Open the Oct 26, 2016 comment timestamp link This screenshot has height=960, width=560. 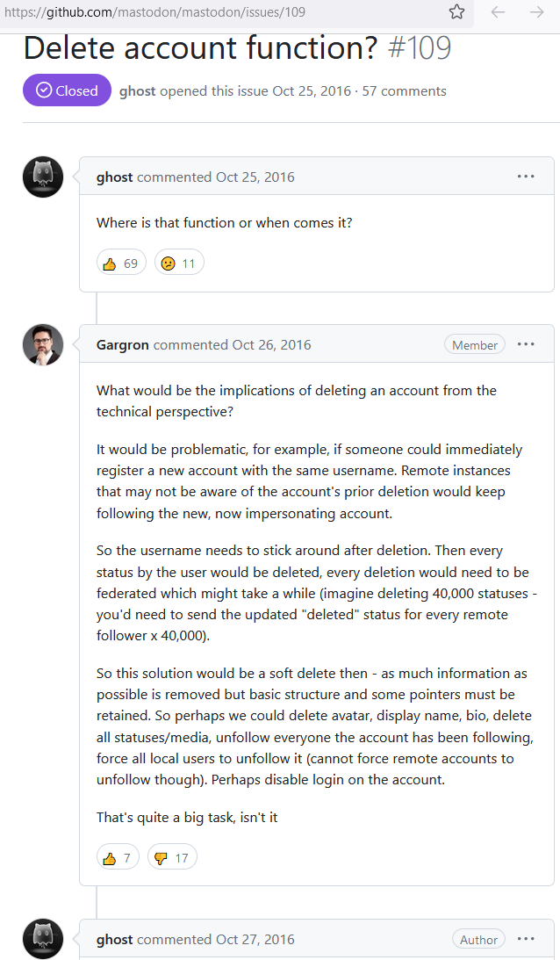tap(271, 345)
